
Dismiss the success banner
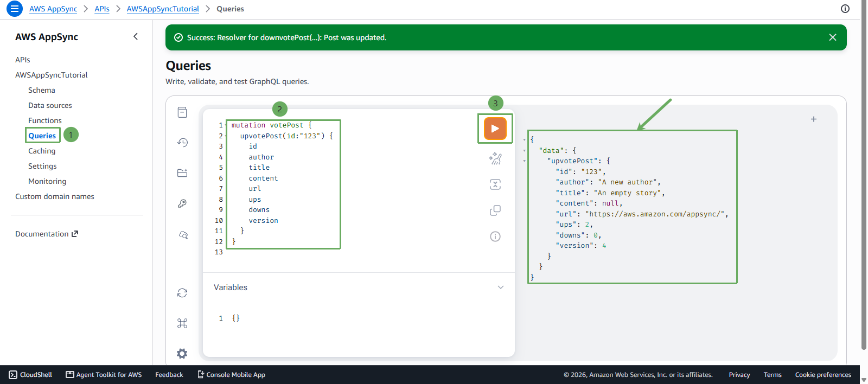(x=833, y=37)
